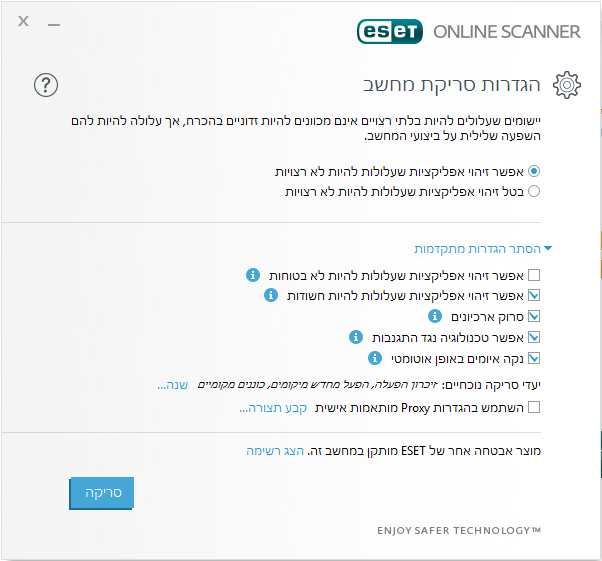Close the ESET Online Scanner window
Image resolution: width=602 pixels, height=561 pixels.
23,21
